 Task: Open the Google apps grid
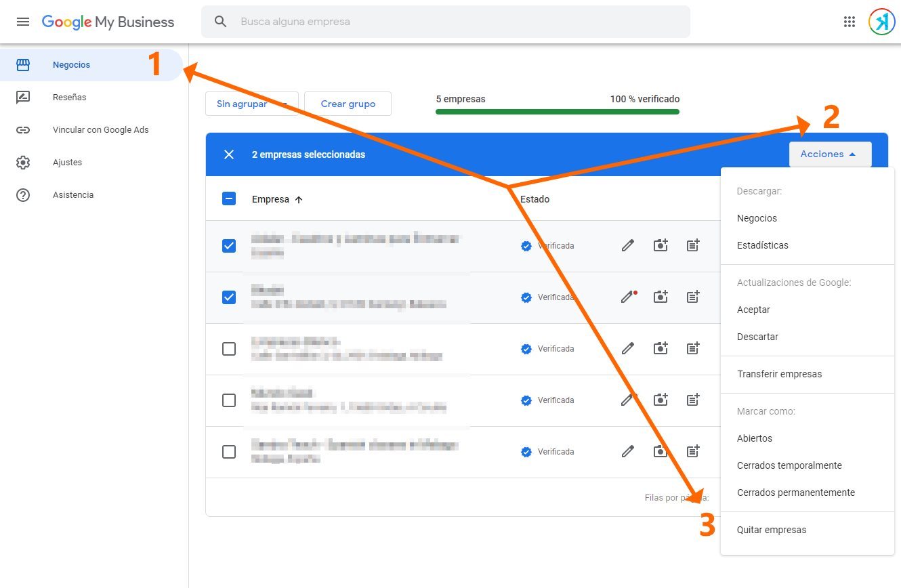pyautogui.click(x=849, y=22)
